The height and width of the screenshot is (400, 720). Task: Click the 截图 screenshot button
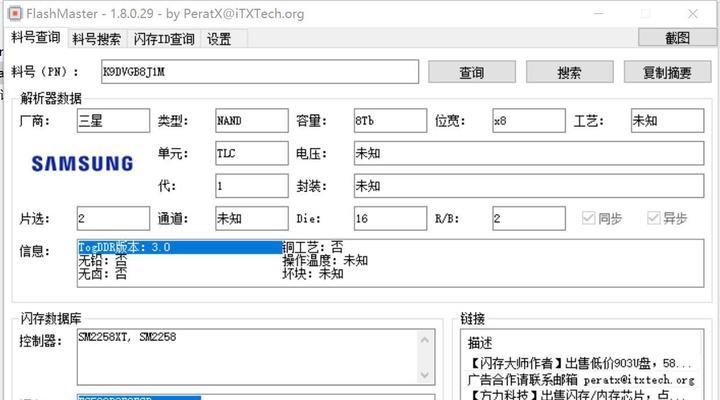click(x=677, y=38)
